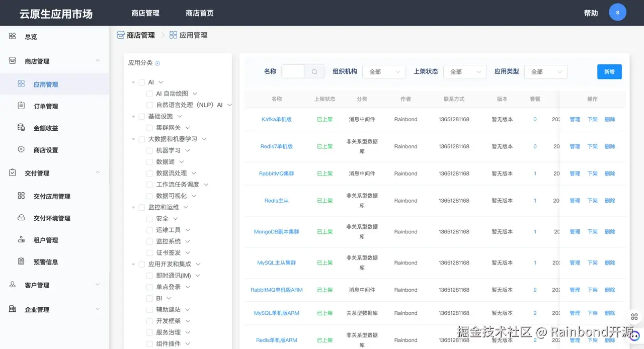Click 商店设置 gear icon
Viewport: 644px width, 349px height.
click(21, 149)
